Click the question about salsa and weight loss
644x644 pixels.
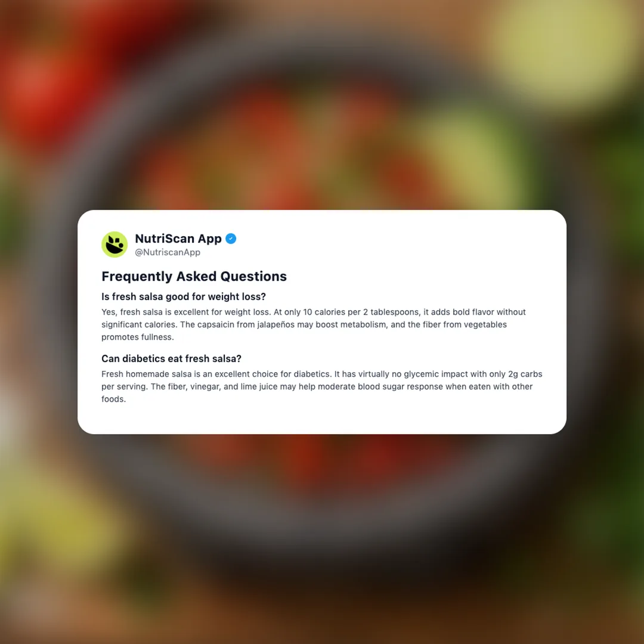pos(184,296)
